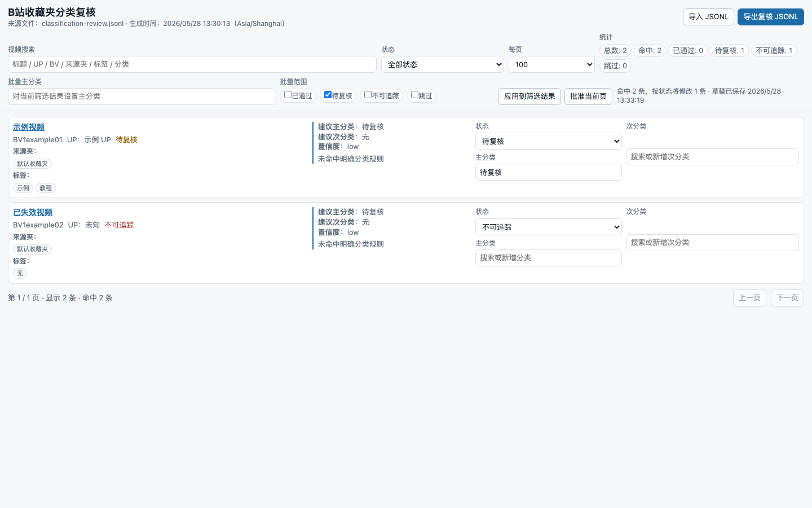
Task: Check the 跳过 batch scope checkbox
Action: click(x=414, y=95)
